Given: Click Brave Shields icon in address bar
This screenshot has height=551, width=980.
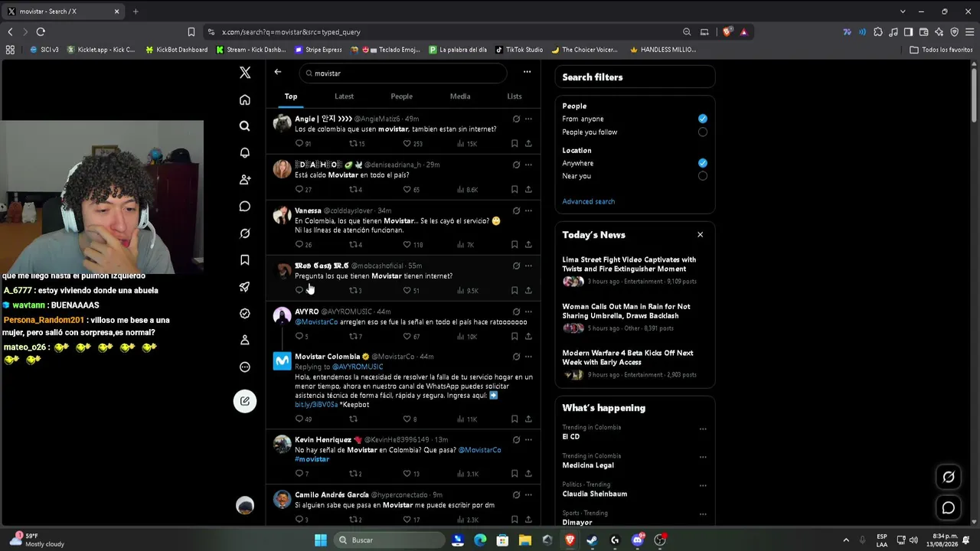Looking at the screenshot, I should (x=727, y=32).
